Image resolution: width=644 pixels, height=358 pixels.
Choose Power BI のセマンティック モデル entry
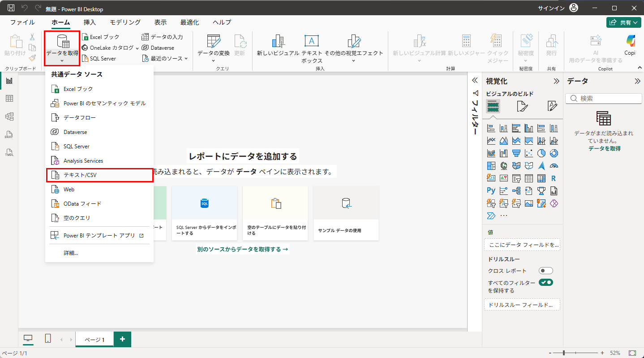tap(99, 104)
